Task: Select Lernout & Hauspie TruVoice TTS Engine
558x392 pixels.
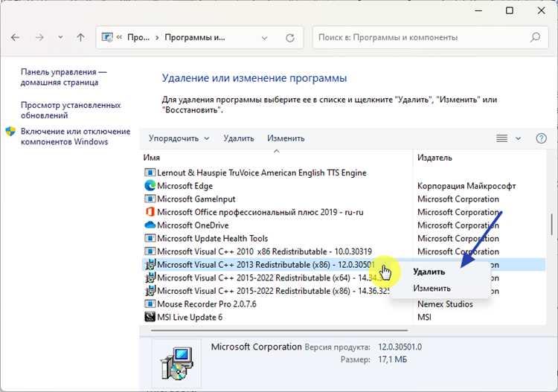Action: (262, 173)
